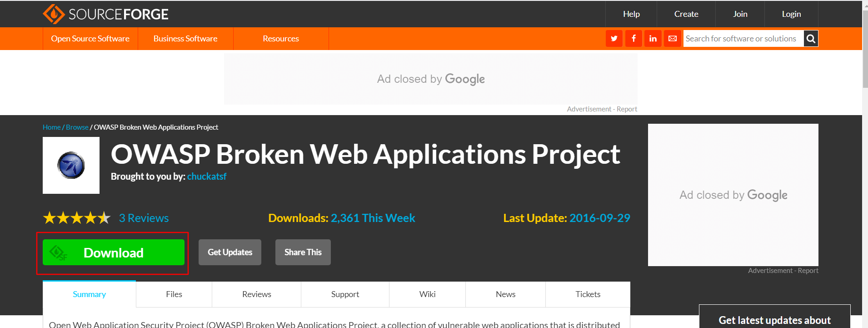Open the News tab
Image resolution: width=868 pixels, height=328 pixels.
click(506, 294)
